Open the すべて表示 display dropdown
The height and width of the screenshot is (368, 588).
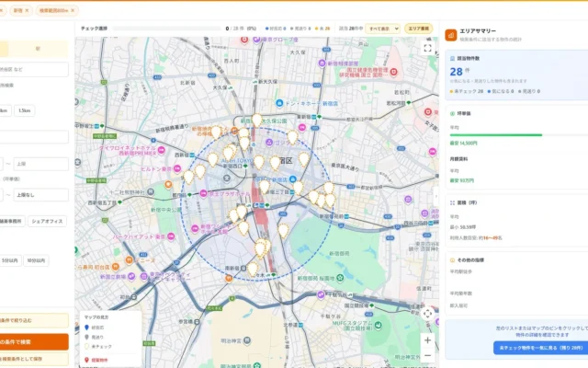coord(382,29)
